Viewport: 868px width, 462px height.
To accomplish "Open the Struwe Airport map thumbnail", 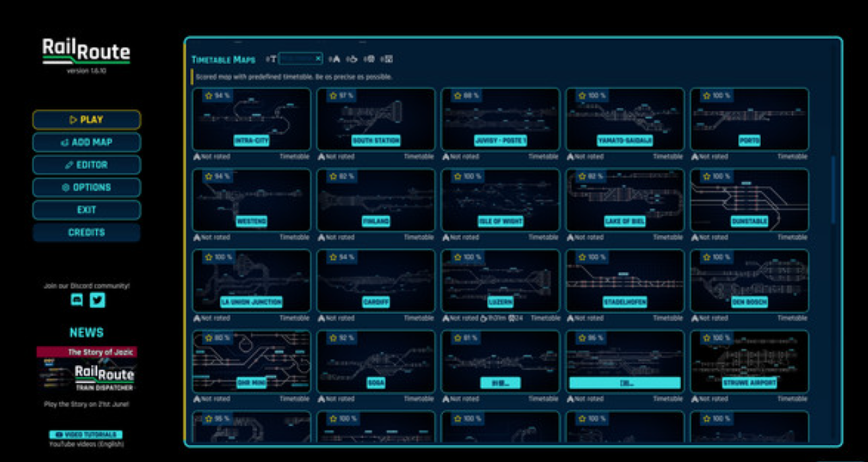I will point(749,361).
